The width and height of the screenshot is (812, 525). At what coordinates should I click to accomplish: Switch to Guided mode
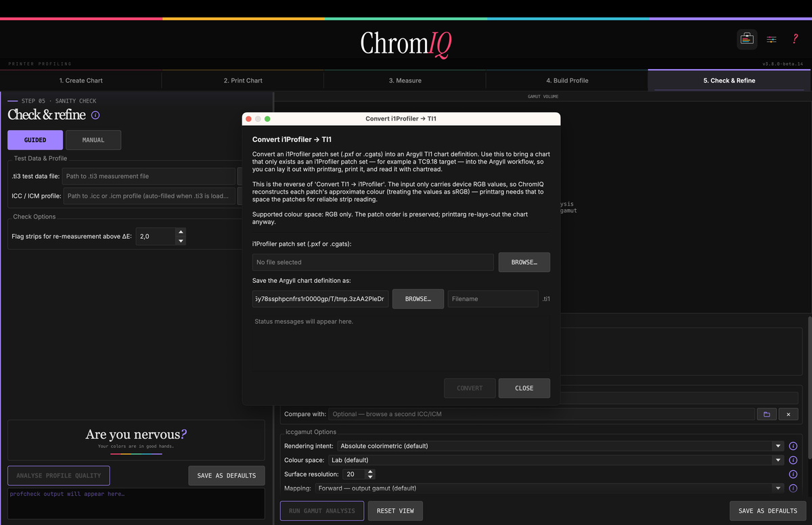point(35,140)
